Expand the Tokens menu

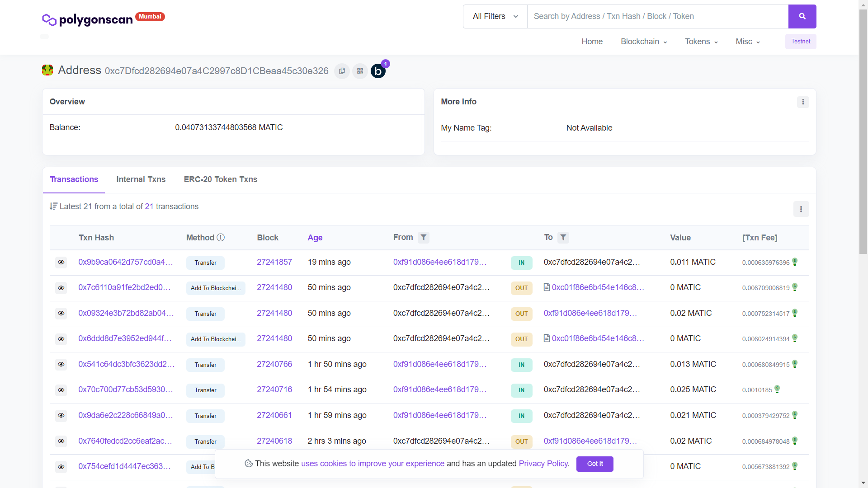[701, 42]
